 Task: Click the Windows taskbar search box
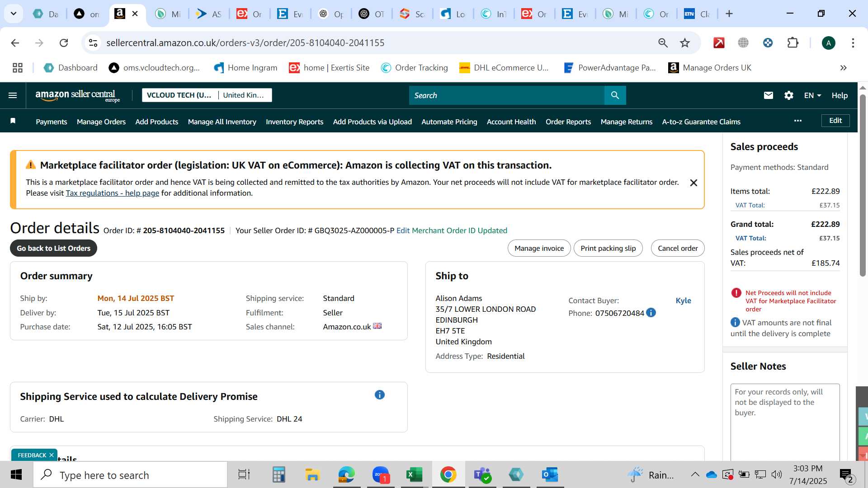click(x=130, y=475)
